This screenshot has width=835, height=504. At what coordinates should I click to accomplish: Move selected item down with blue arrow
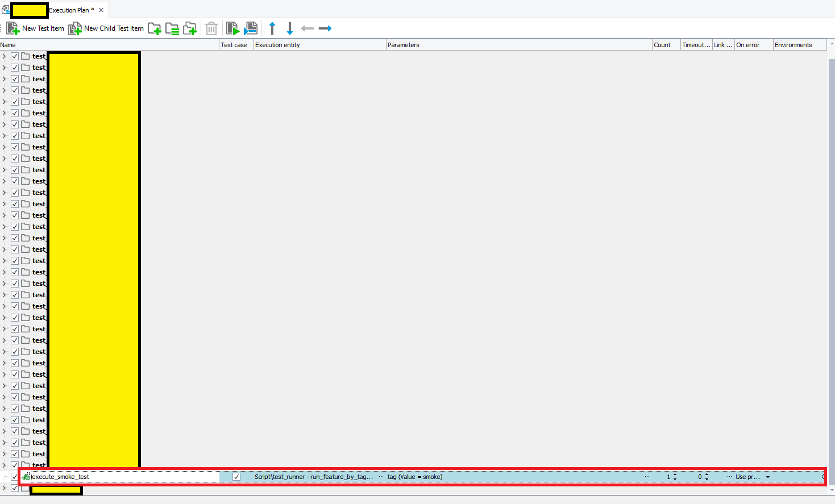click(290, 28)
